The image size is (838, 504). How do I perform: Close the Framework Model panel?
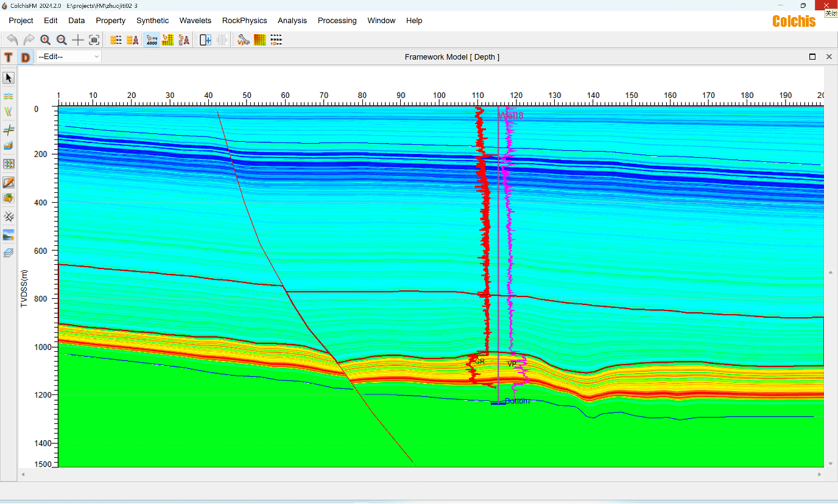(x=829, y=57)
